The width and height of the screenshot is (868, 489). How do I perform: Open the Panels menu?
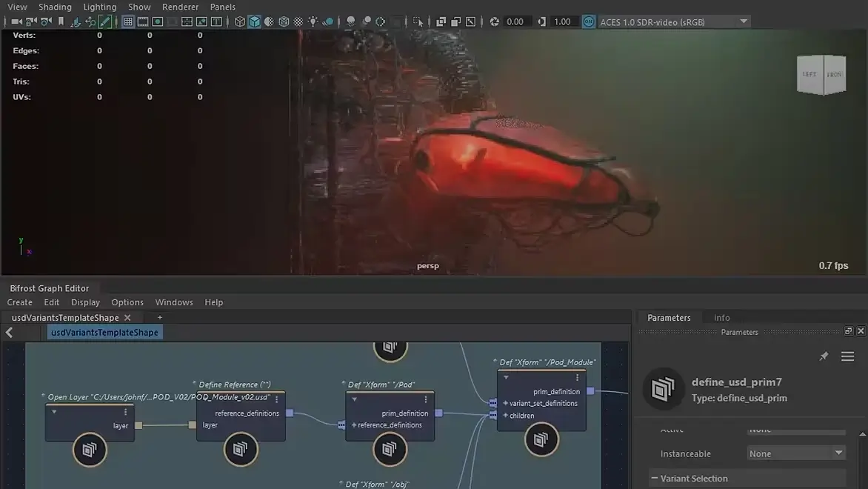click(223, 7)
